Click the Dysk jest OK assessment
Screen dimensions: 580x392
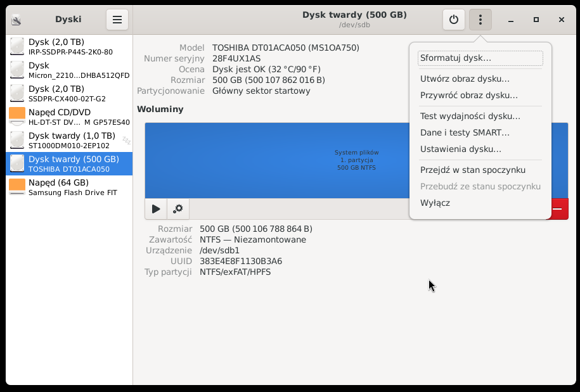click(266, 69)
